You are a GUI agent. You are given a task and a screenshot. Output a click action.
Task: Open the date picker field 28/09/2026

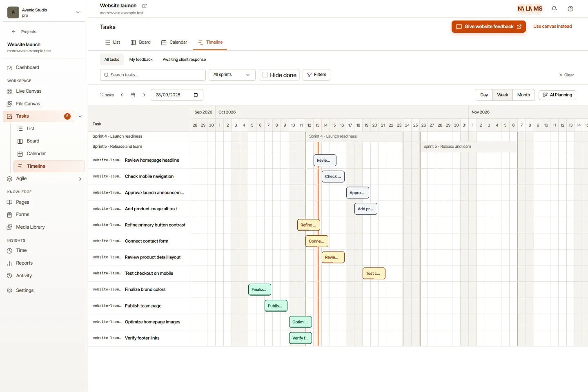[x=177, y=95]
